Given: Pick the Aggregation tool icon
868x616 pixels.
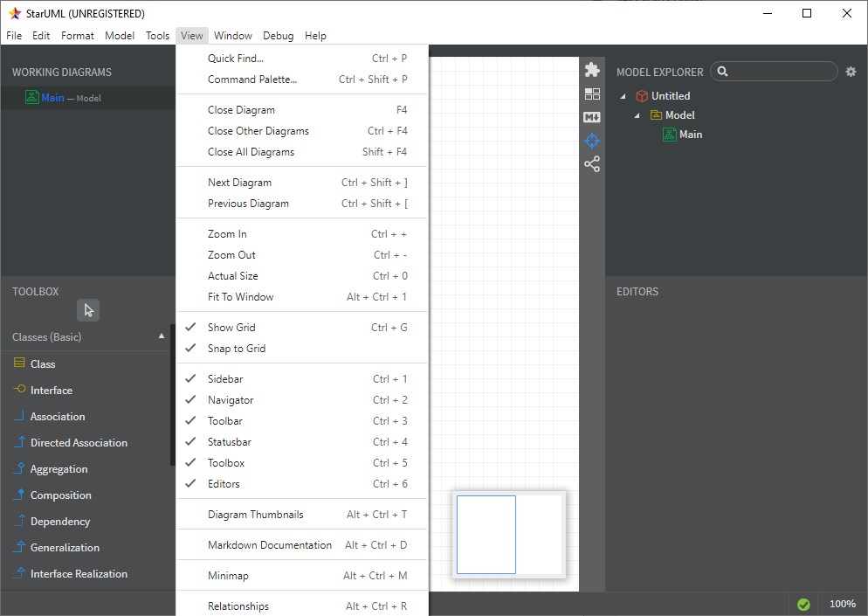Looking at the screenshot, I should coord(19,468).
